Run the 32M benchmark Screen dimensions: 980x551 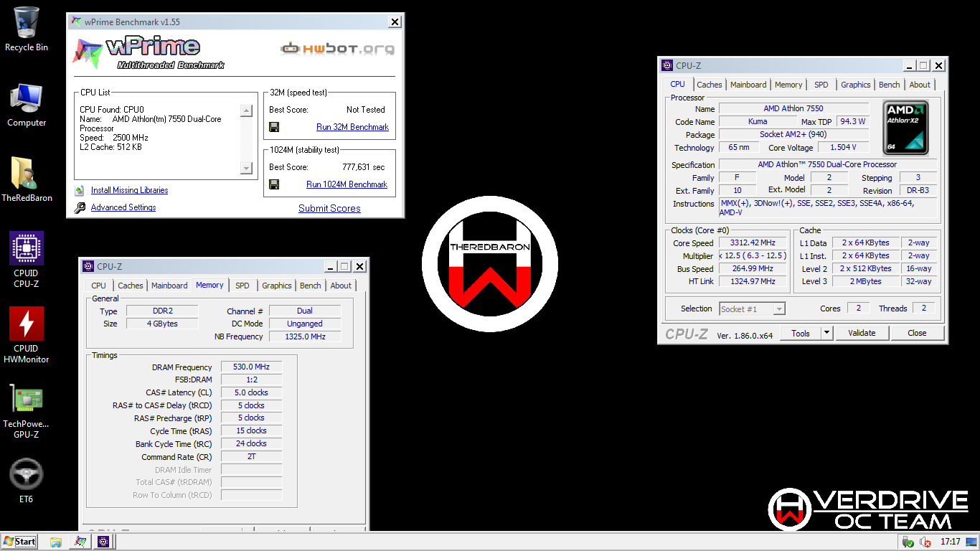click(352, 127)
